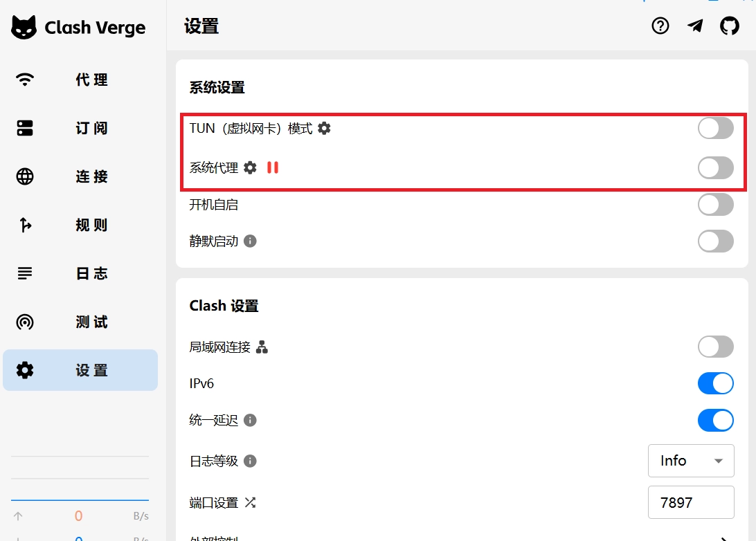Open the 日志等级 Info dropdown
This screenshot has height=541, width=756.
click(691, 461)
